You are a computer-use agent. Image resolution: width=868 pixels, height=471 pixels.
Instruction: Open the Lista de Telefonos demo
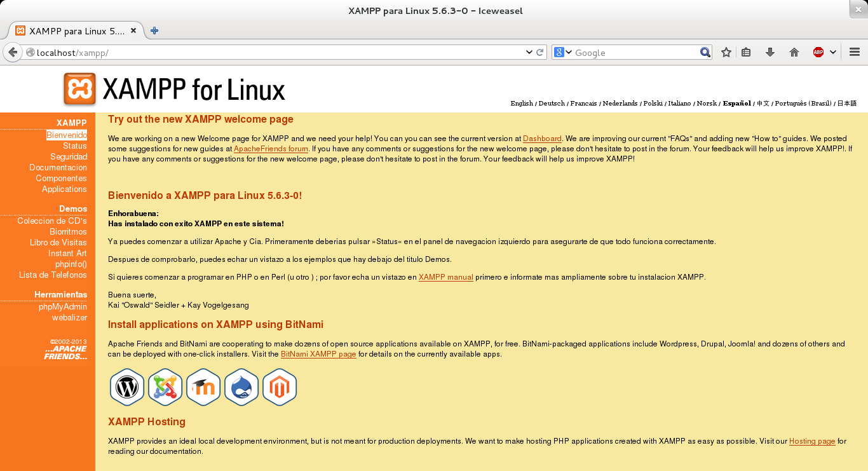(x=53, y=275)
